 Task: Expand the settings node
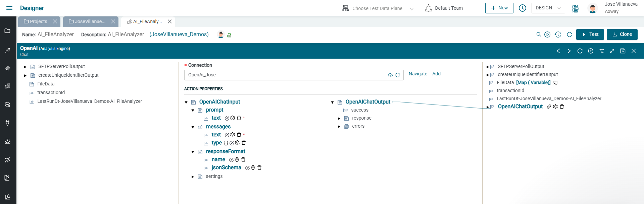coord(193,177)
